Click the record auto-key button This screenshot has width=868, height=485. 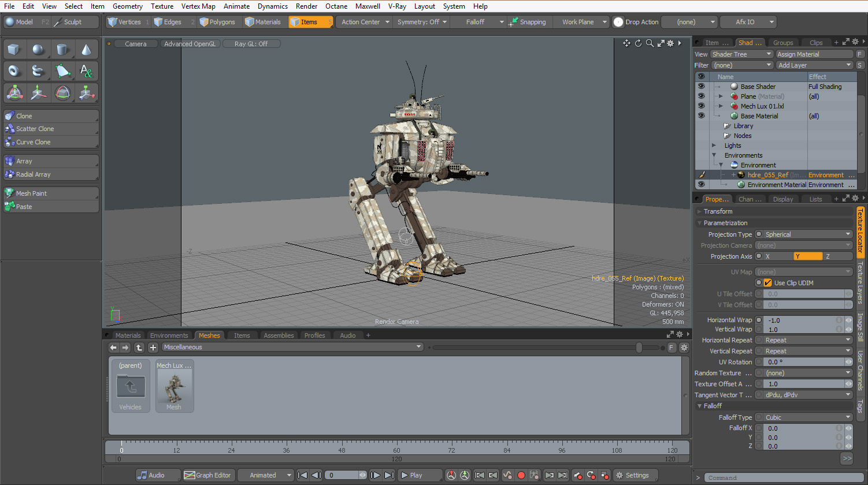(521, 475)
